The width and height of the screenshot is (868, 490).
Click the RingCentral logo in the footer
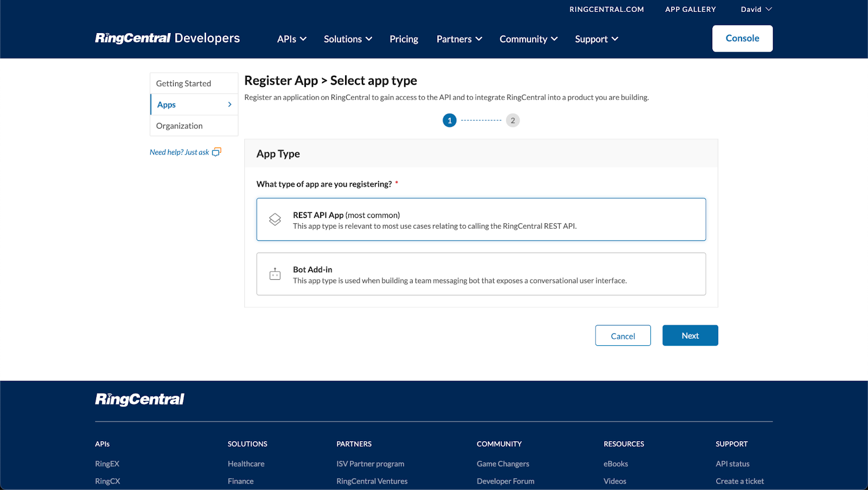click(139, 399)
